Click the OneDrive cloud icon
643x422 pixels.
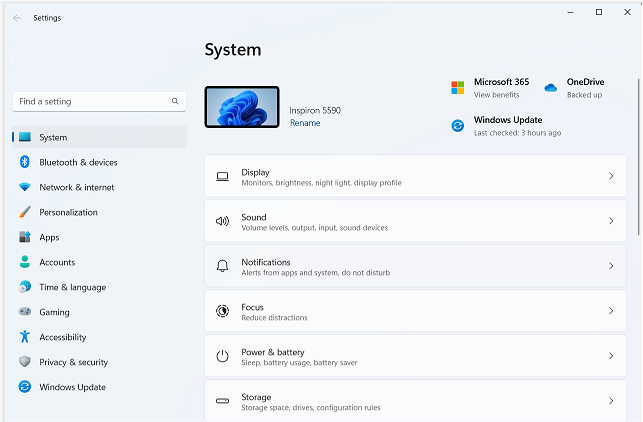pyautogui.click(x=550, y=88)
